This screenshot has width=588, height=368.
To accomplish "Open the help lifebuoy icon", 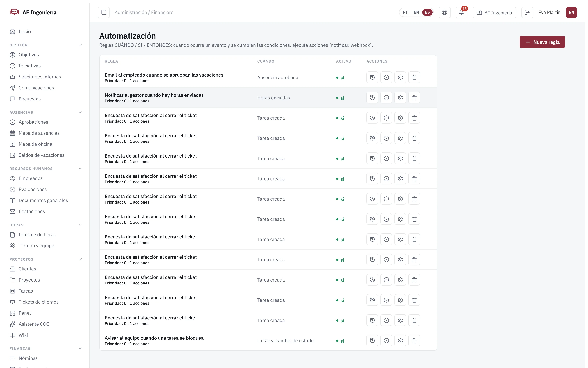I will (444, 12).
